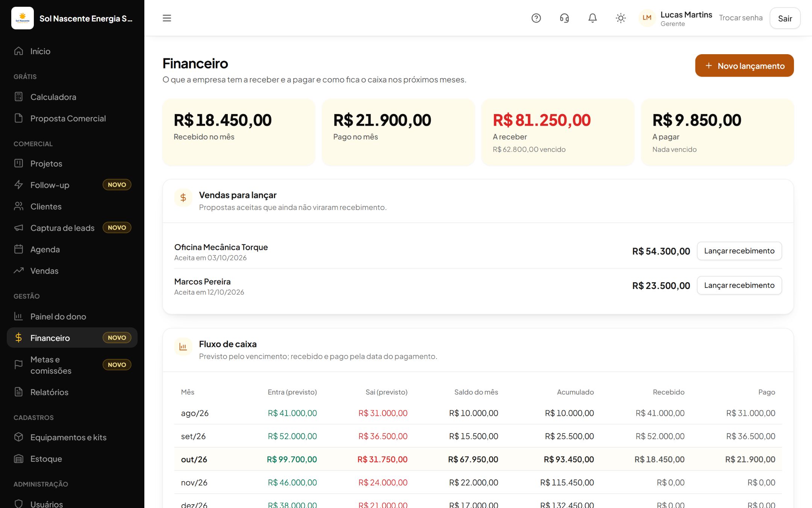Viewport: 812px width, 508px height.
Task: Click the Painel do dono chart icon
Action: coord(19,316)
